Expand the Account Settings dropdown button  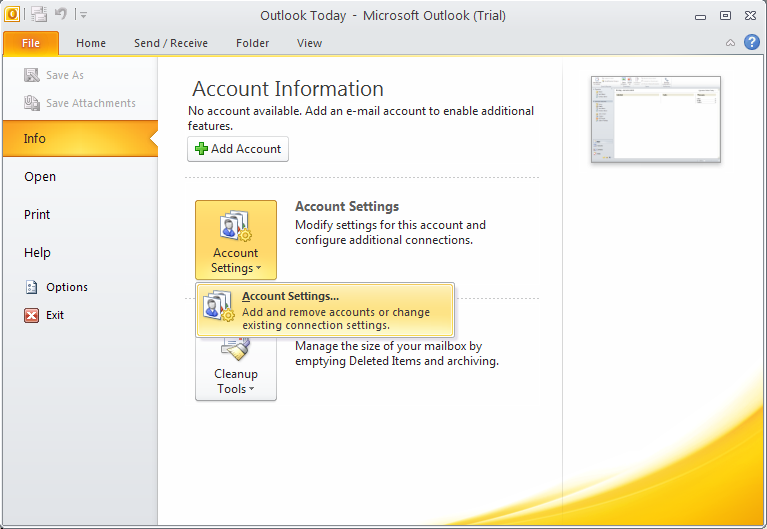[236, 240]
